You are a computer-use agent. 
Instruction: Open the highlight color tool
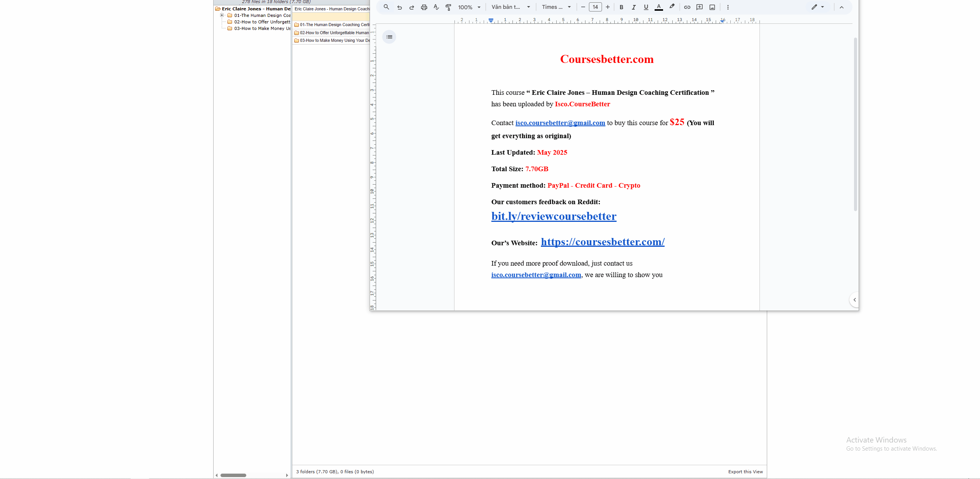[x=672, y=7]
